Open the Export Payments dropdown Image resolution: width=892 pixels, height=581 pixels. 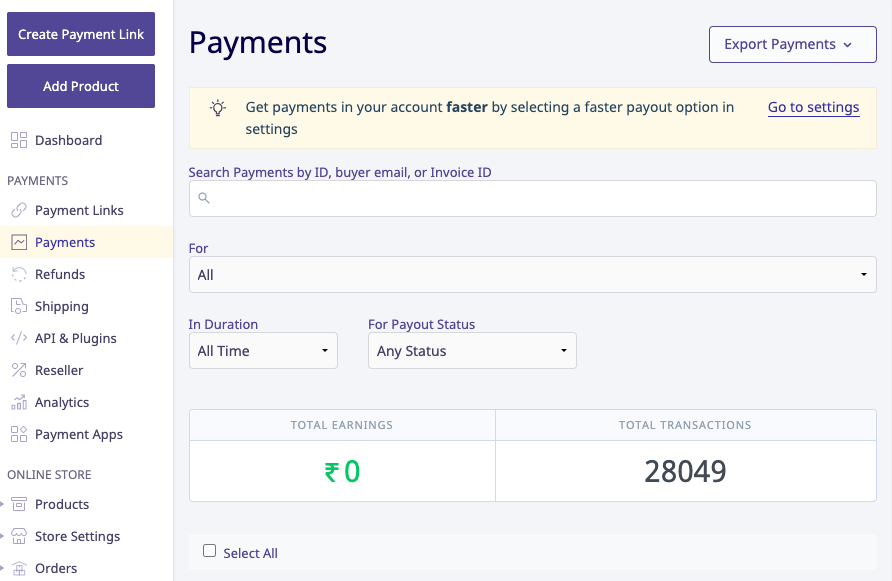792,44
